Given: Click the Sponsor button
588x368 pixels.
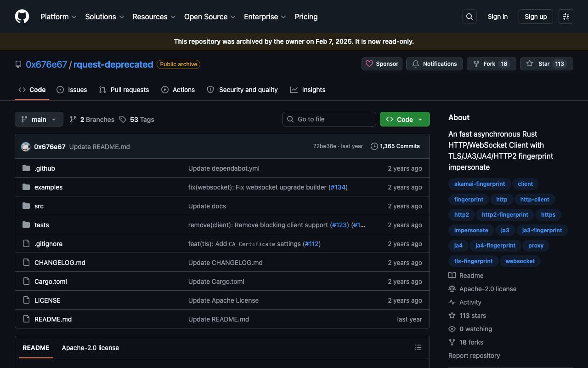Looking at the screenshot, I should click(382, 64).
